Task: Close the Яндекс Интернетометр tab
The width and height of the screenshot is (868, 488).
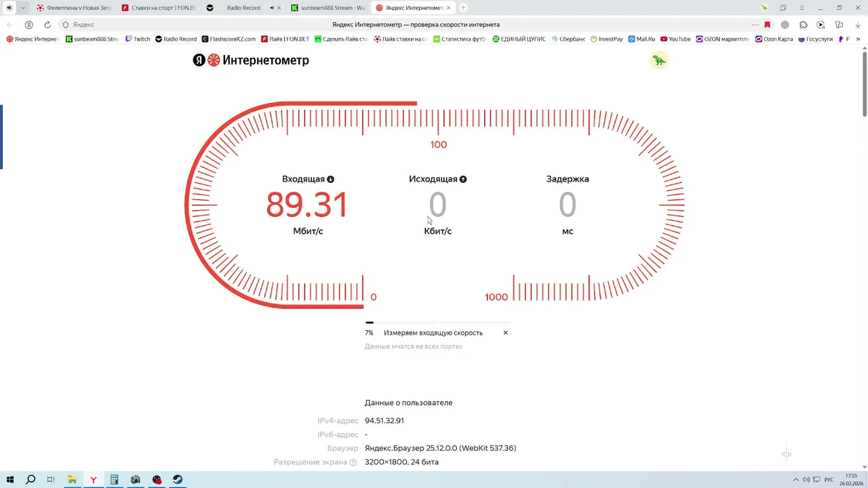Action: [x=448, y=7]
